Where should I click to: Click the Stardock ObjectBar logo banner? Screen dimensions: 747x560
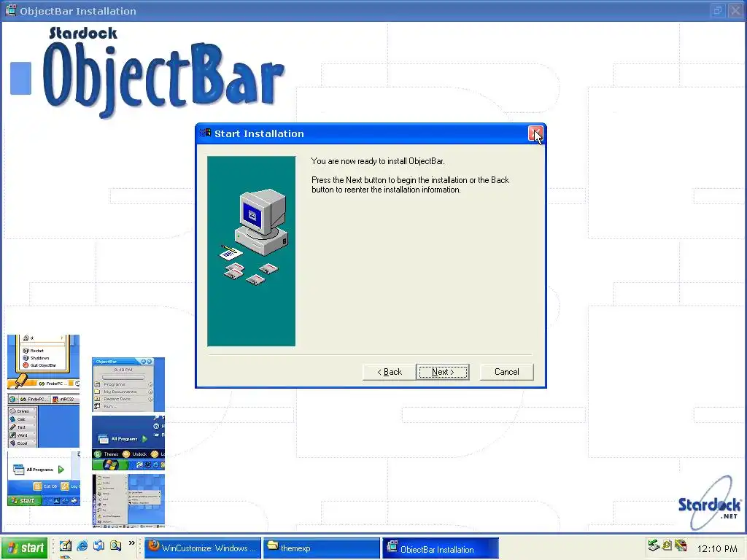click(x=163, y=71)
